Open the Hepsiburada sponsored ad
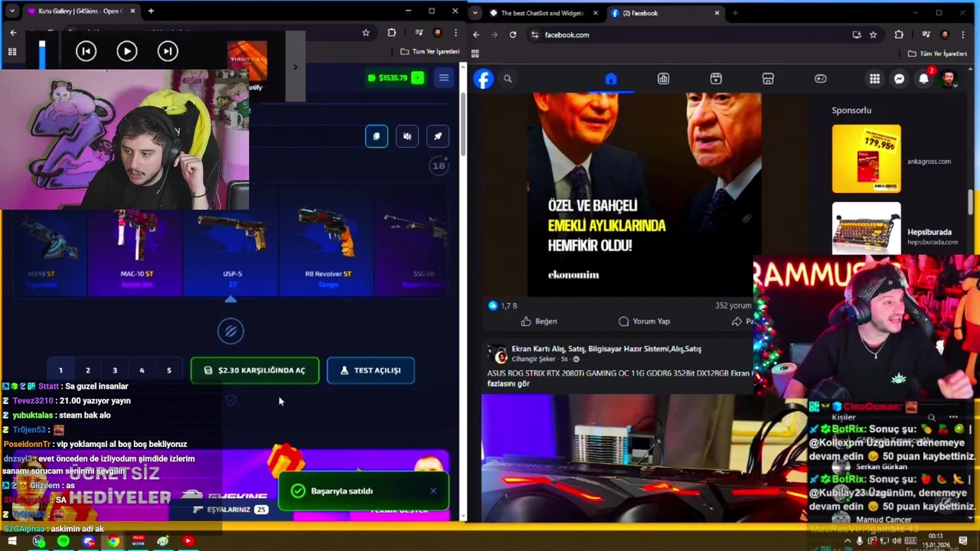Screen dimensions: 980x551 [896, 228]
